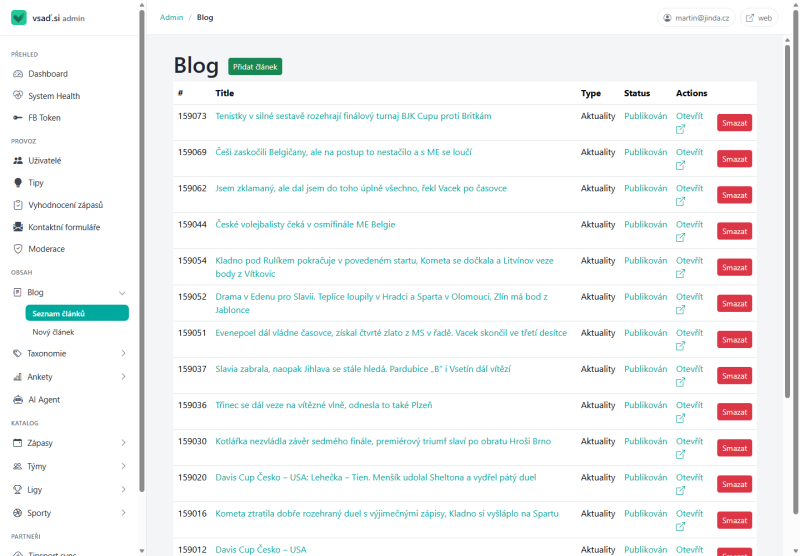The height and width of the screenshot is (556, 800).
Task: Click the Ligy trophy icon
Action: [17, 489]
